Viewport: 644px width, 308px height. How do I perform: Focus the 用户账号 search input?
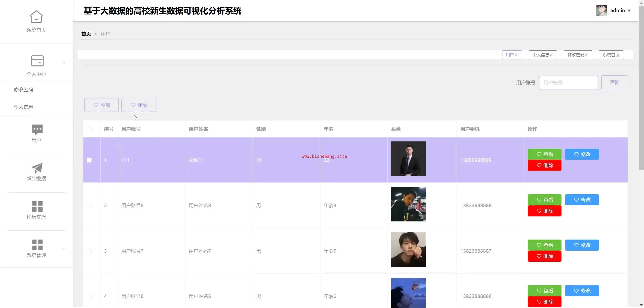pos(568,83)
